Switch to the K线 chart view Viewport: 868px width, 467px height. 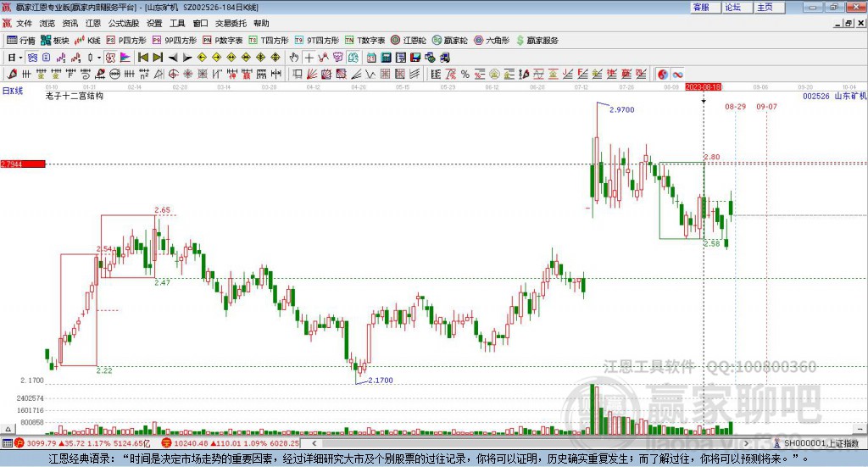pos(87,41)
